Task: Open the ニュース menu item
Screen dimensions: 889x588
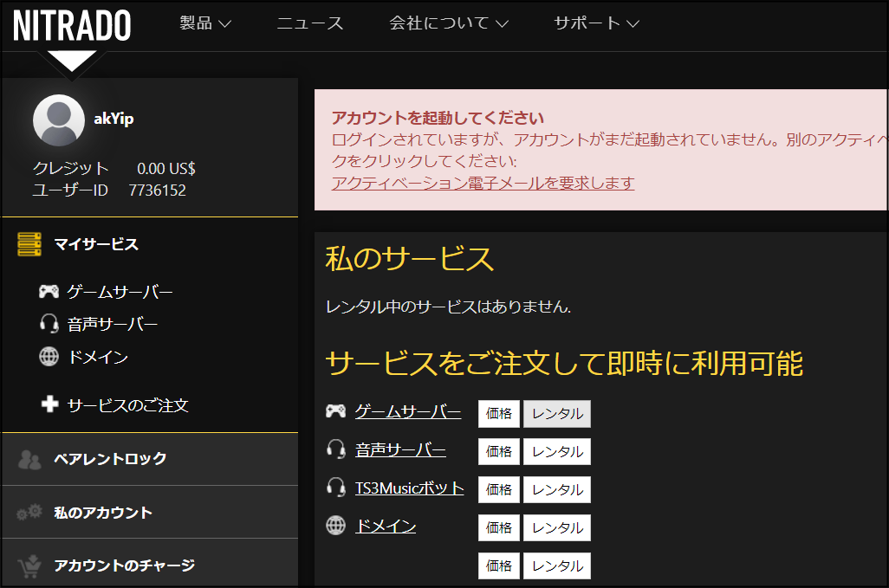Action: point(310,23)
